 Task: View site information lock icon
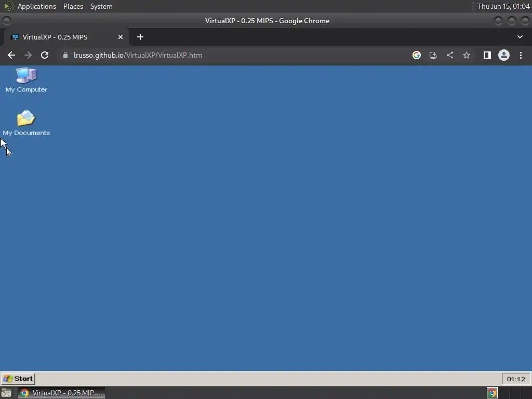click(65, 55)
